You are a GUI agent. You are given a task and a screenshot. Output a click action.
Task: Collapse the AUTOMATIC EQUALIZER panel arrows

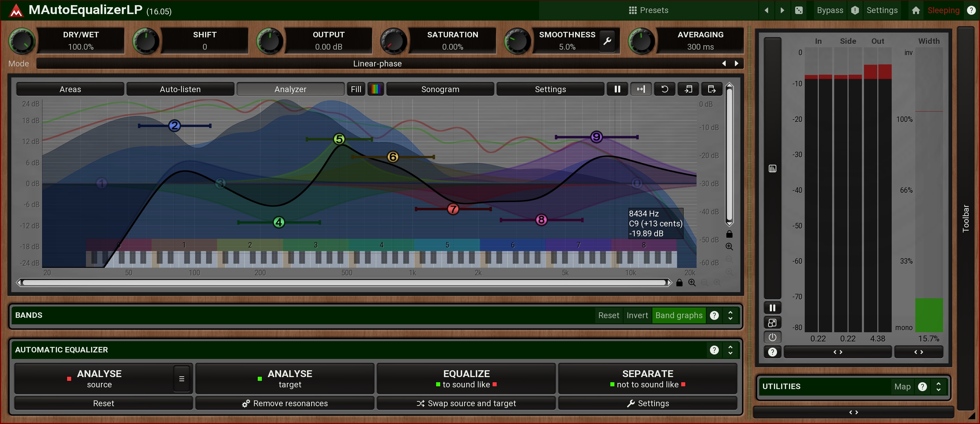point(730,350)
